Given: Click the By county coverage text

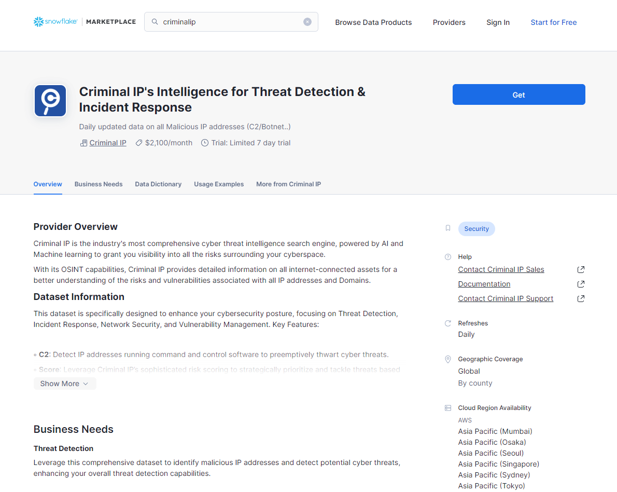Looking at the screenshot, I should (x=475, y=383).
